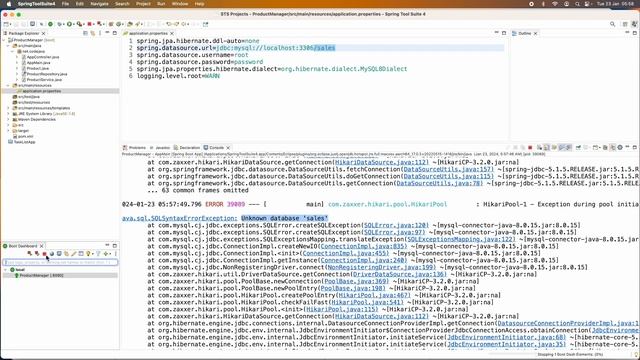Click the Search magnifier icon near perspective switcher
The height and width of the screenshot is (360, 640).
tap(612, 24)
